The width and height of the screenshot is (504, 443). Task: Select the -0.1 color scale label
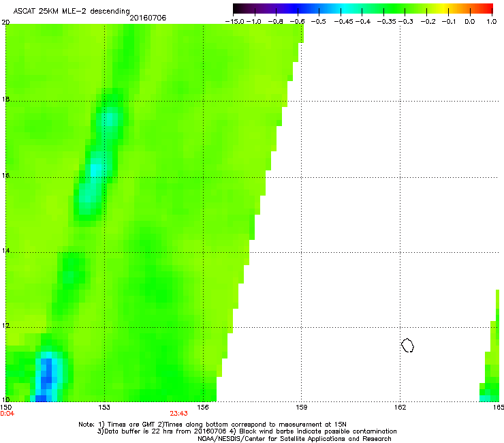[x=449, y=22]
